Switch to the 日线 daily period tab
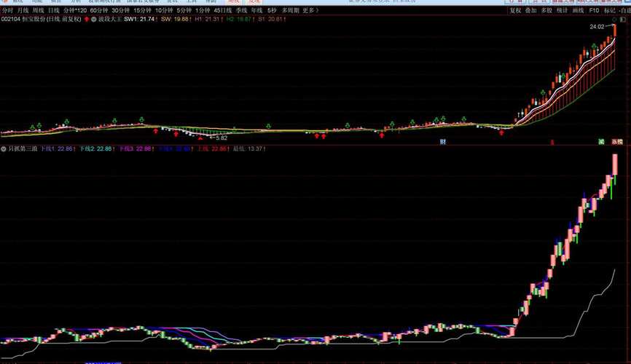 54,11
